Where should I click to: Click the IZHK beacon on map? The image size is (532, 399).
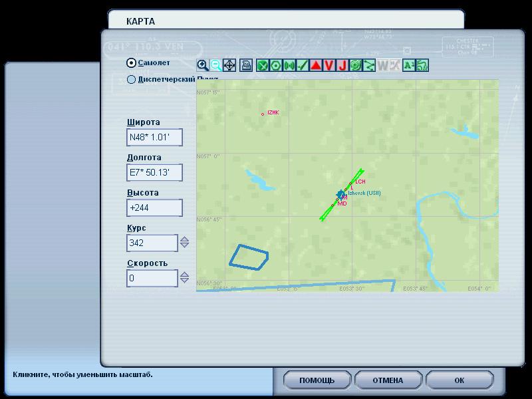263,114
